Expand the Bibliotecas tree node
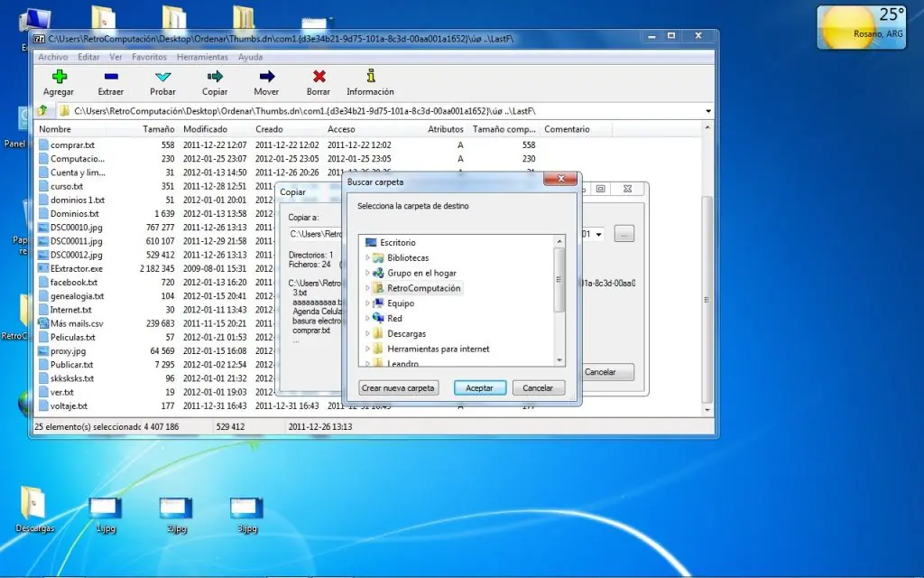 click(x=367, y=257)
